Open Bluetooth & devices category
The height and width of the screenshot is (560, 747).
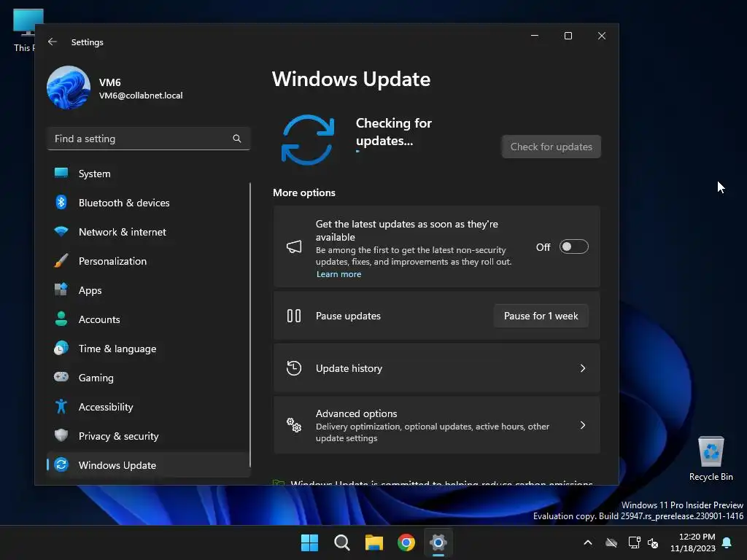(148, 203)
